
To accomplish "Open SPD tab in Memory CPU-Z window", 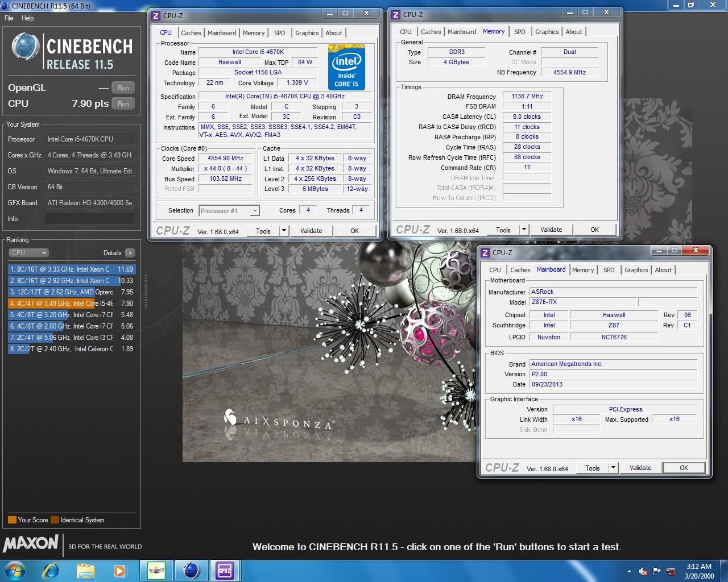I will [520, 32].
